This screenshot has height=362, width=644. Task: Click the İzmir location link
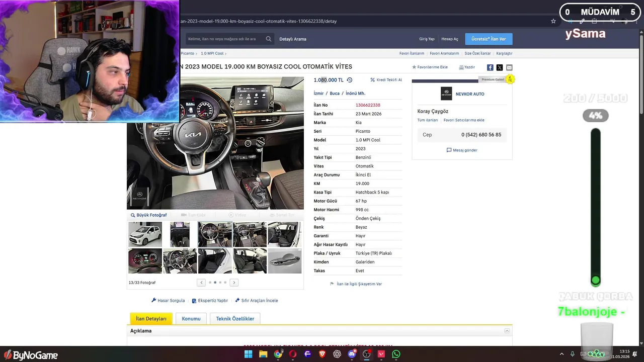(318, 94)
